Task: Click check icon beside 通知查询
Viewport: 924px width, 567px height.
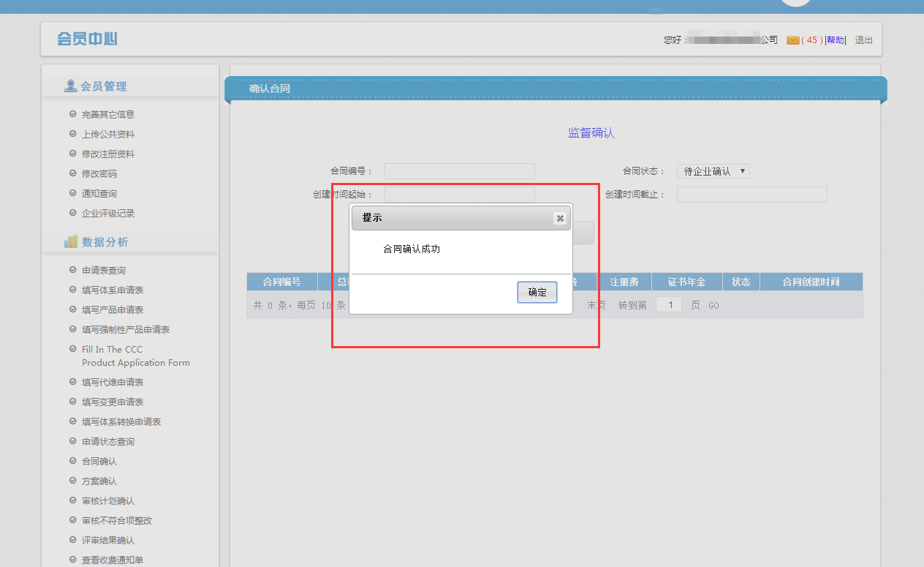Action: pos(72,194)
